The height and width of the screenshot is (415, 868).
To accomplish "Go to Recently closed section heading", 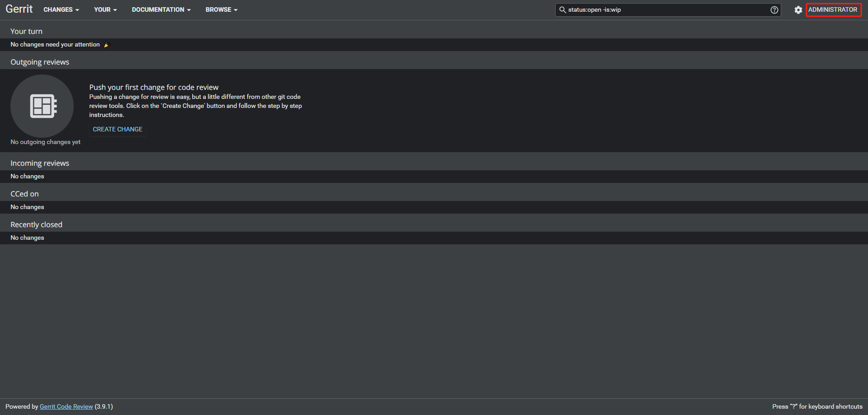I will point(36,224).
